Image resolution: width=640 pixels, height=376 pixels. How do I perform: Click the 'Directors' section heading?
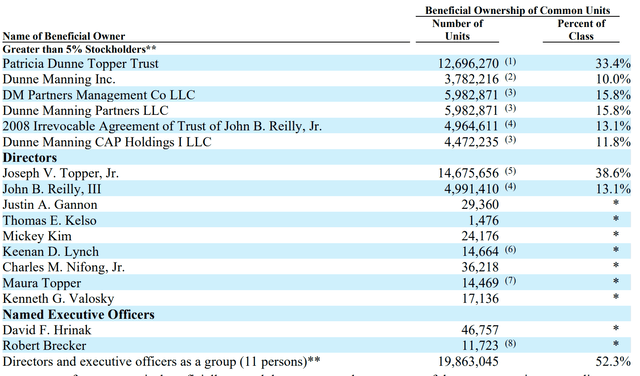[x=30, y=158]
